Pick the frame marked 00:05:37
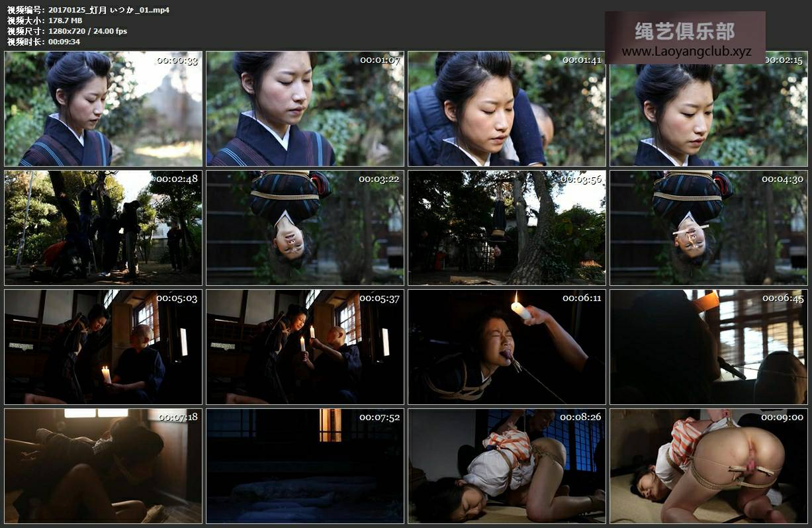 click(x=305, y=347)
